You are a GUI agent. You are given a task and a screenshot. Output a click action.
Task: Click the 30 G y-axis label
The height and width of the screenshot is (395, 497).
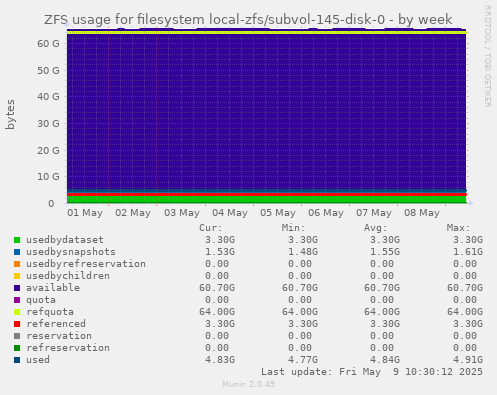pyautogui.click(x=48, y=124)
